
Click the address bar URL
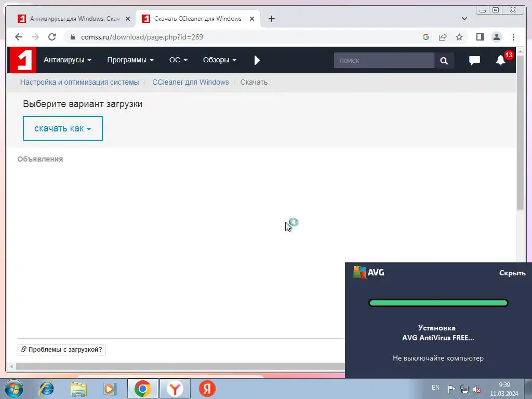click(142, 37)
